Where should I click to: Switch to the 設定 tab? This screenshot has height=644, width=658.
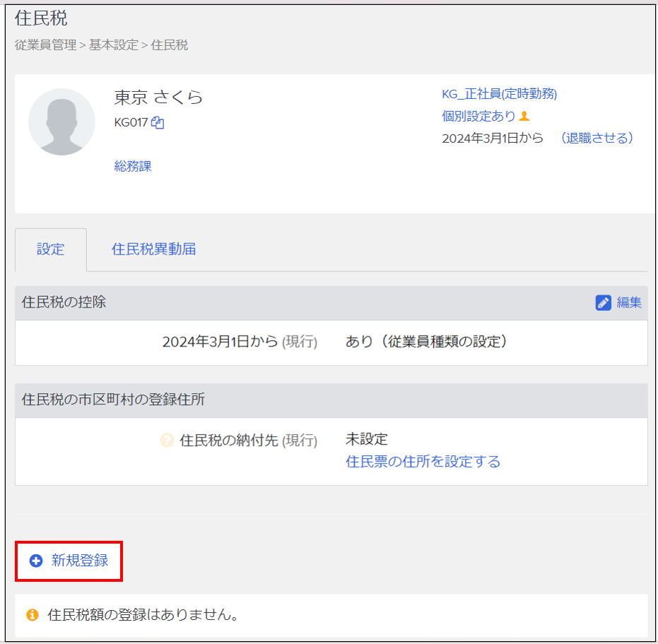click(x=51, y=250)
